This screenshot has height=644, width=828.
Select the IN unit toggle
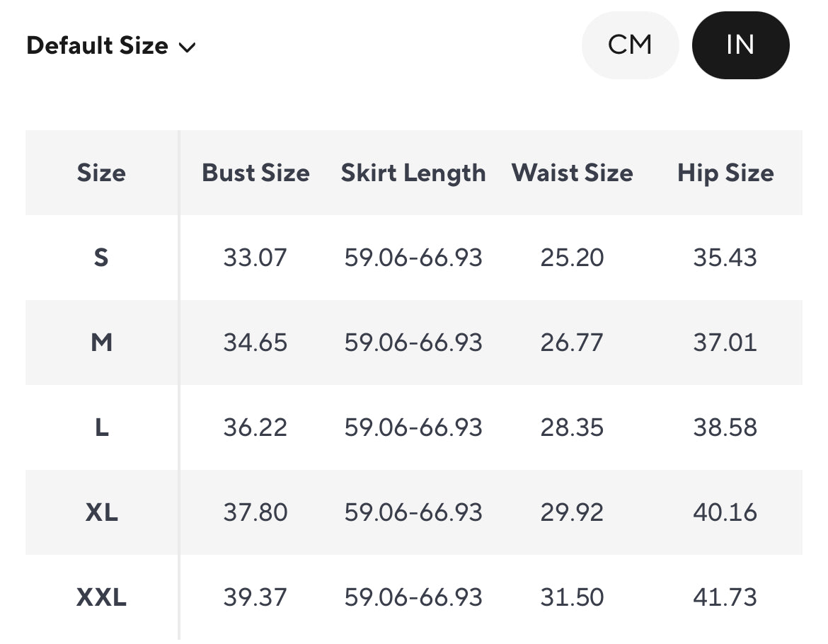click(x=740, y=45)
